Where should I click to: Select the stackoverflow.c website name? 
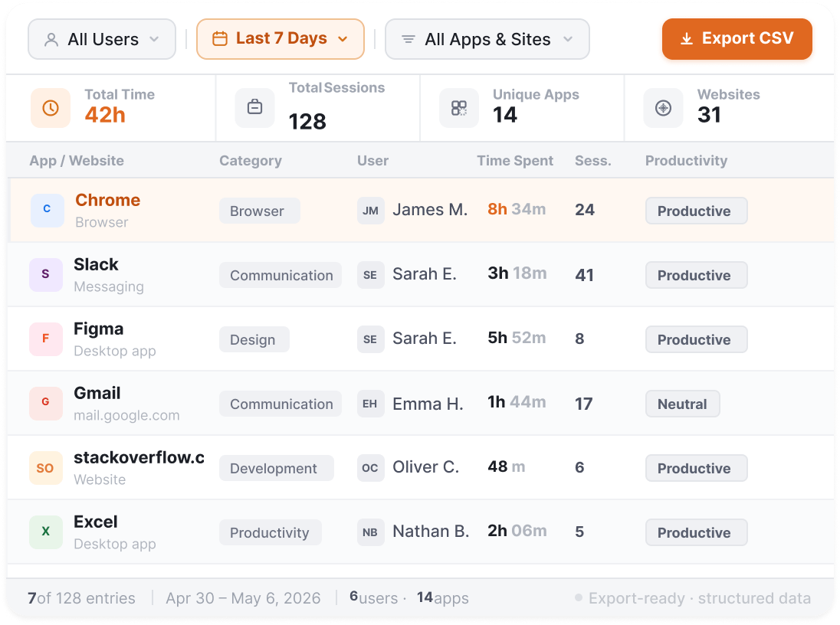point(139,456)
